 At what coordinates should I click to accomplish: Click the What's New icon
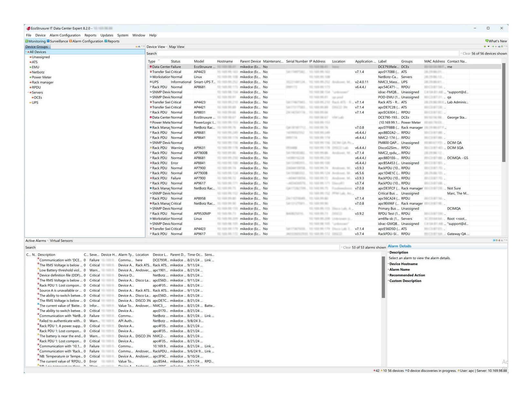pos(487,41)
